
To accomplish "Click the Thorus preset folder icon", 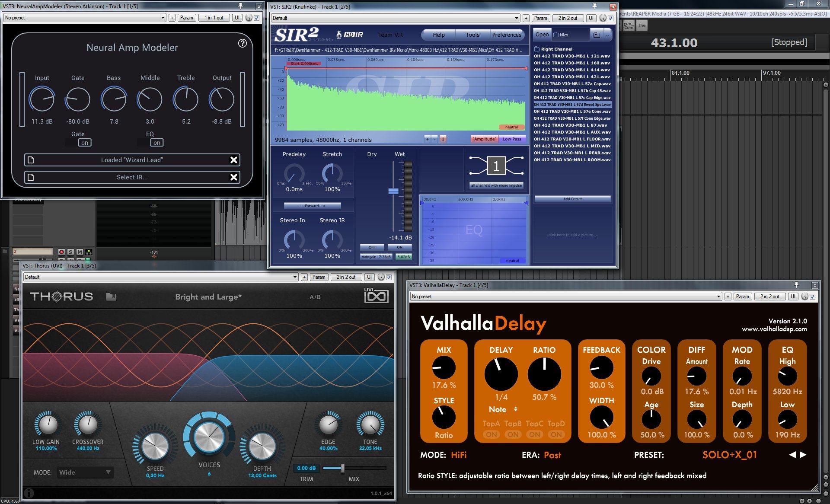I will point(111,297).
